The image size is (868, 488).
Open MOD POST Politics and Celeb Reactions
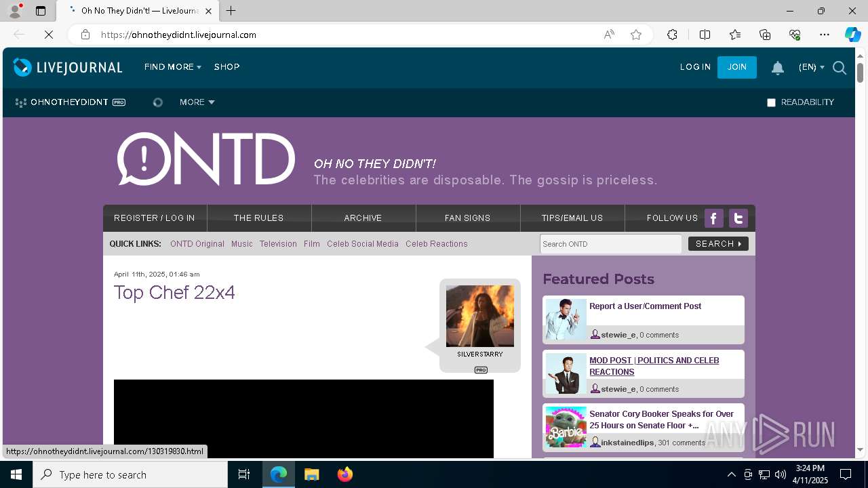pyautogui.click(x=654, y=366)
